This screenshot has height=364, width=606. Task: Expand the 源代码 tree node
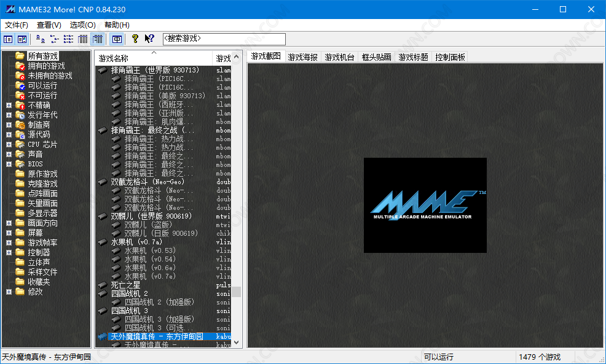coord(9,134)
